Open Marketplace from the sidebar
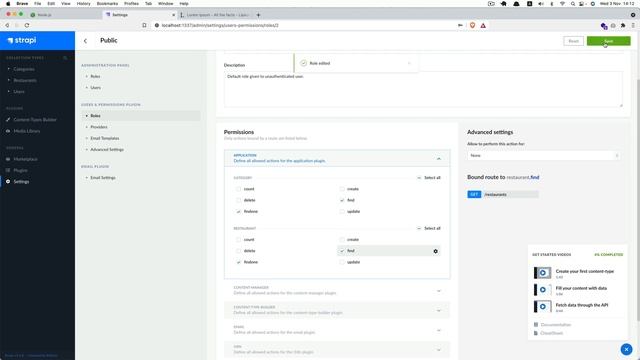 25,159
